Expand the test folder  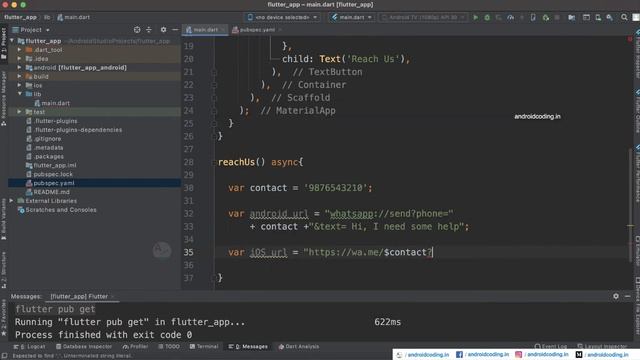(20, 112)
